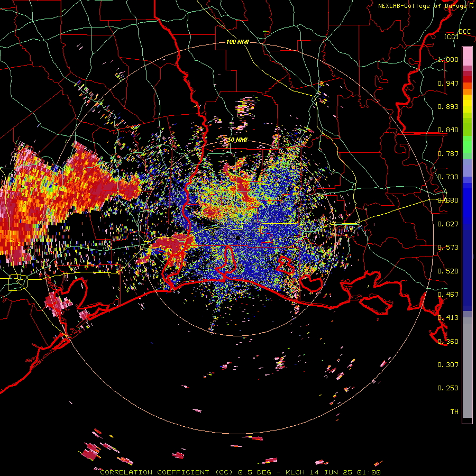Click the [CC] units label above the color bar

tap(451, 37)
